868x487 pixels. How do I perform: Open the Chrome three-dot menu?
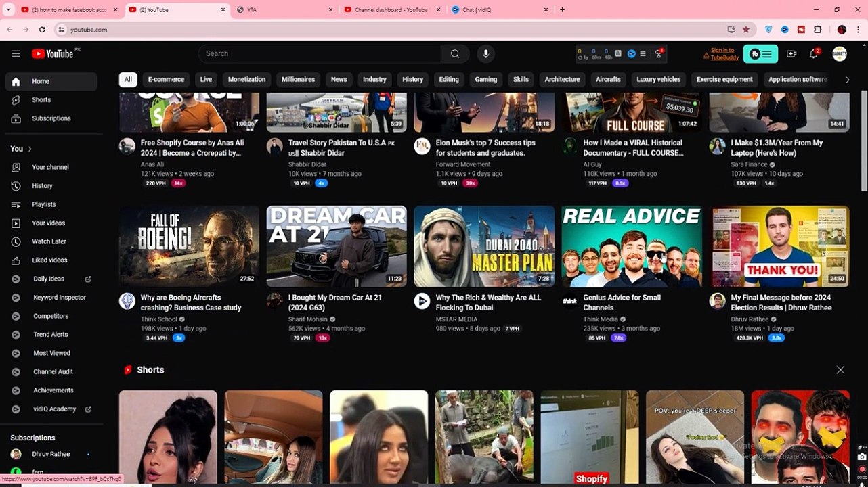[859, 30]
